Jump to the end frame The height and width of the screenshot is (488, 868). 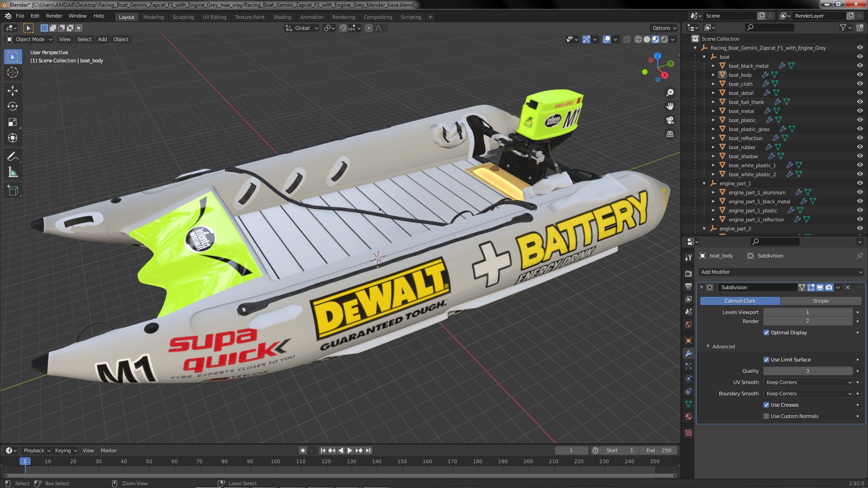tap(368, 450)
